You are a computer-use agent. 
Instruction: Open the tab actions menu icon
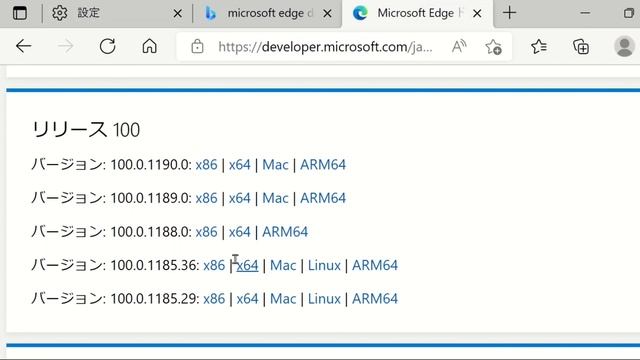click(20, 13)
